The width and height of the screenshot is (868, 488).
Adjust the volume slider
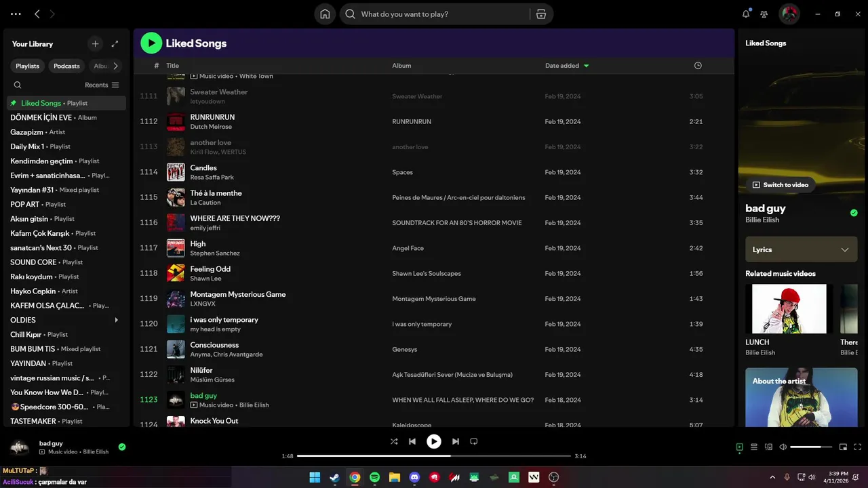(x=811, y=447)
